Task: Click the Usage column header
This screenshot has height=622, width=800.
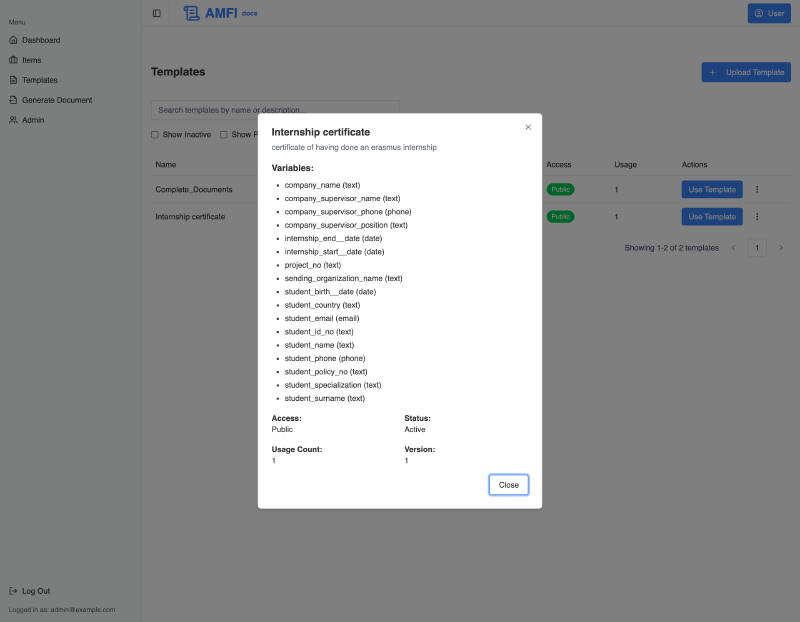Action: click(x=625, y=164)
